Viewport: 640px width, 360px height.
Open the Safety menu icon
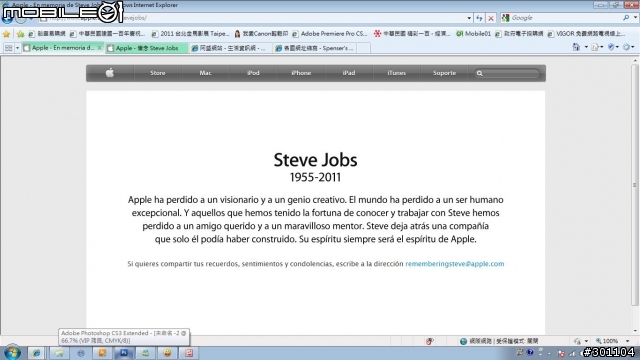(x=611, y=47)
